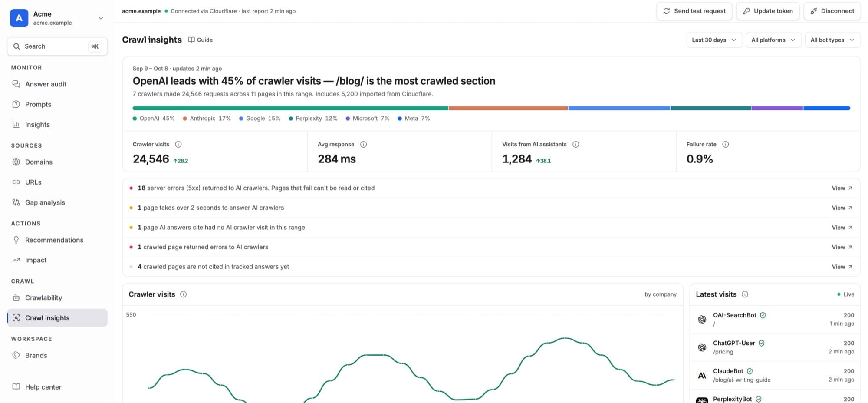The image size is (868, 403).
Task: Click the OpenAI logo on ChatGPT-User row
Action: point(702,347)
